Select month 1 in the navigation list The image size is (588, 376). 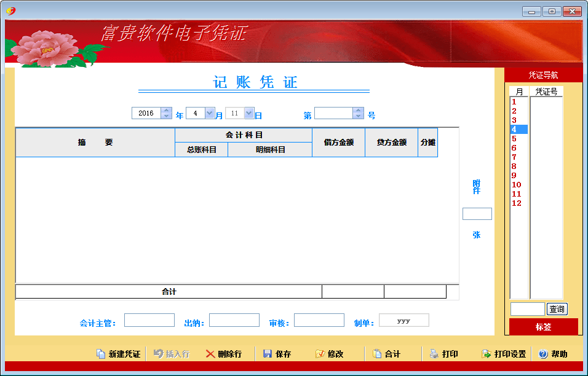[x=514, y=102]
